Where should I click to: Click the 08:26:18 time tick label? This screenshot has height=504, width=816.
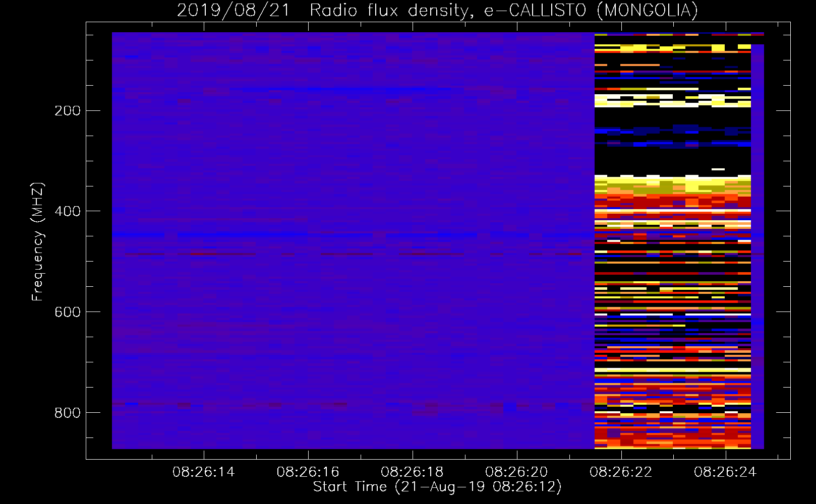413,472
